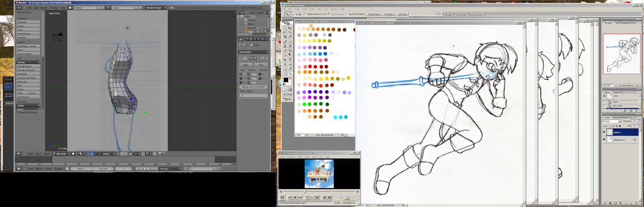
Task: Open Blender File menu
Action: [29, 8]
